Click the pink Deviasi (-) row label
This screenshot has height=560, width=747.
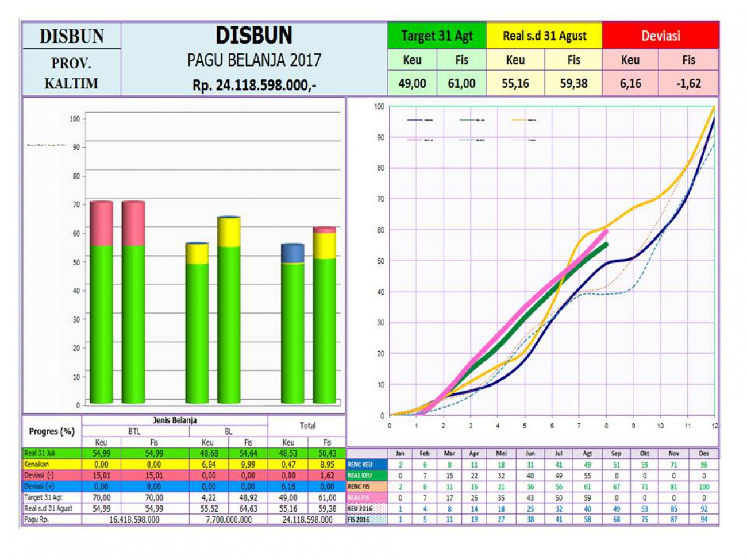click(x=52, y=476)
